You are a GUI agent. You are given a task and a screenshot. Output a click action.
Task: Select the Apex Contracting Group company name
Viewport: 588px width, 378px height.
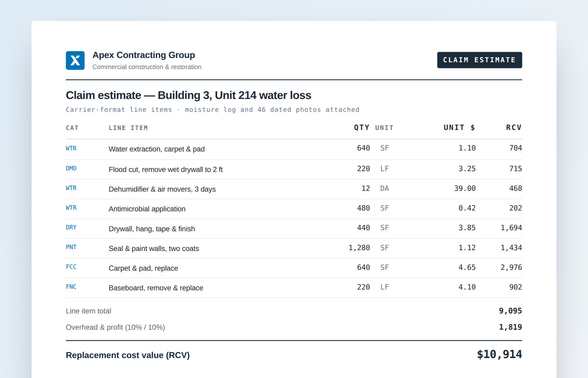(x=144, y=55)
